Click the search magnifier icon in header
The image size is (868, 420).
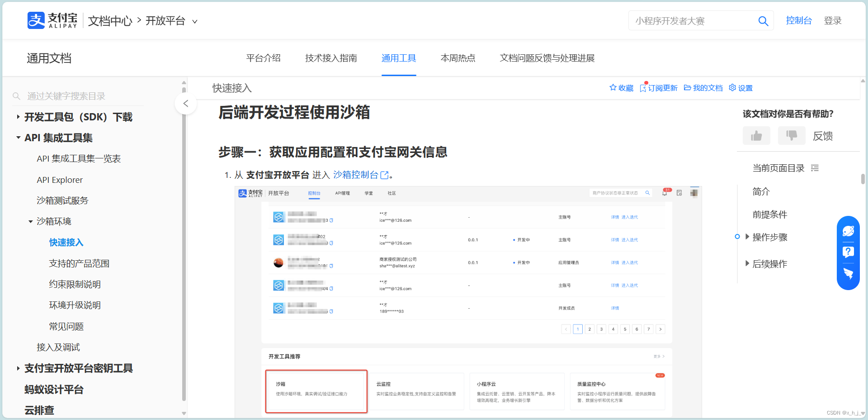click(x=763, y=21)
